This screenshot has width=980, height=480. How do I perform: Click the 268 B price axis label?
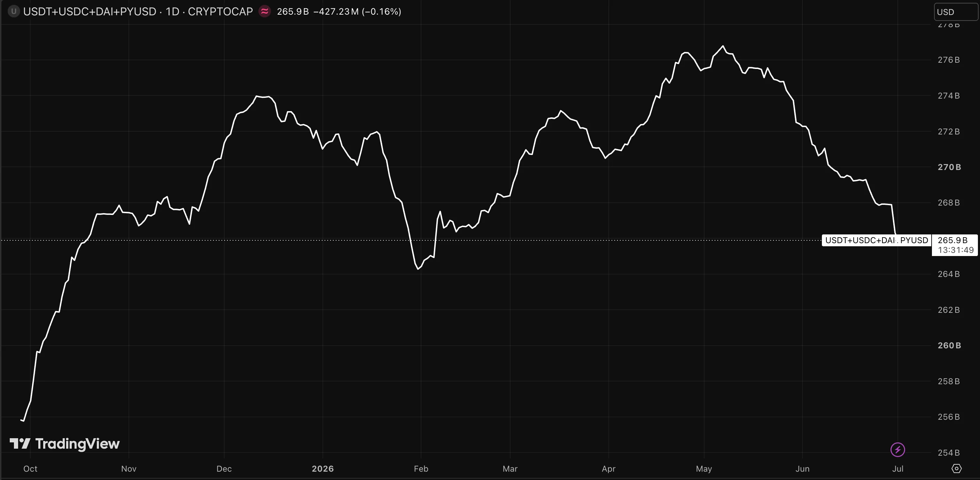point(949,202)
